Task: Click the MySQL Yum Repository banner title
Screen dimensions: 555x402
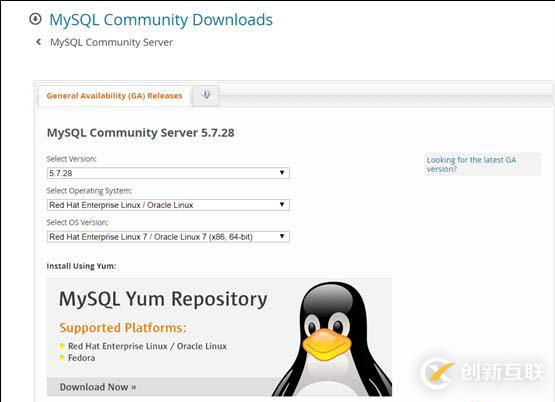Action: coord(163,299)
